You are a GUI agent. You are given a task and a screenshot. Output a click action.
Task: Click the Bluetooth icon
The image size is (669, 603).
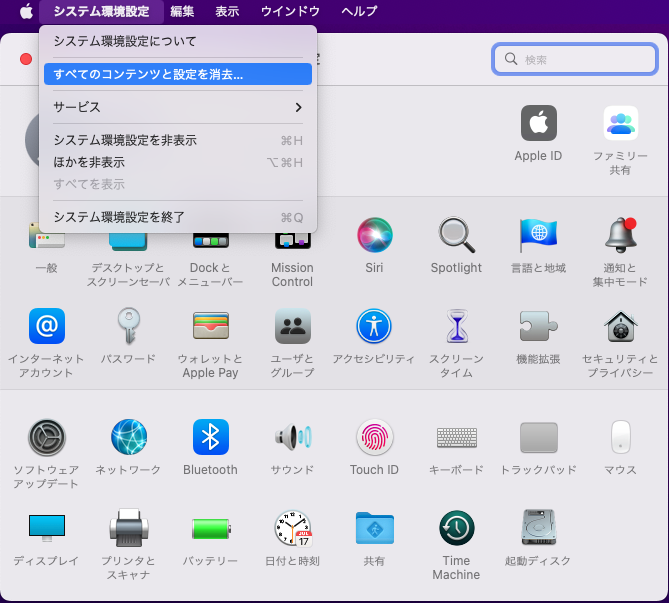pyautogui.click(x=210, y=437)
